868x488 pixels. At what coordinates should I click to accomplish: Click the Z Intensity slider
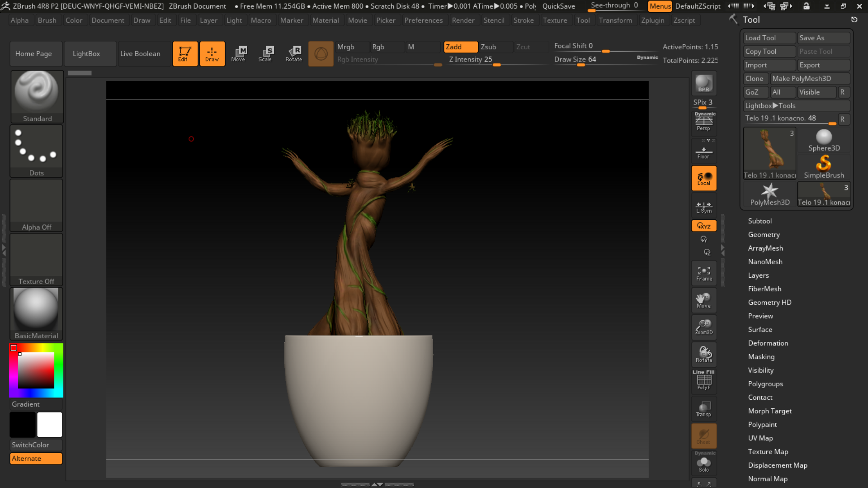point(497,60)
